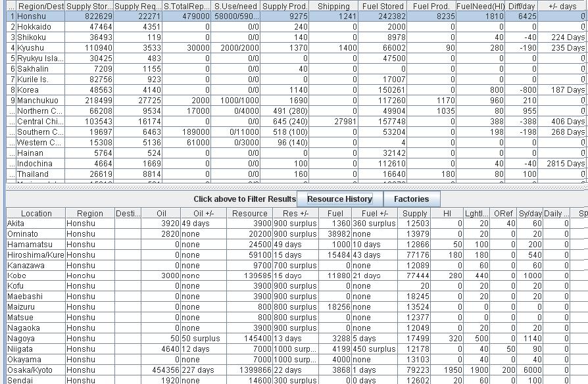This screenshot has height=384, width=588.
Task: Sort by Fuel Prod. column header
Action: 431,6
